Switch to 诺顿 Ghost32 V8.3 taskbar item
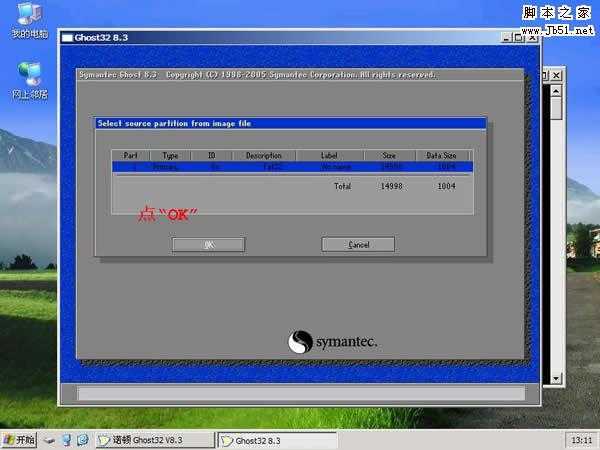 click(x=155, y=440)
